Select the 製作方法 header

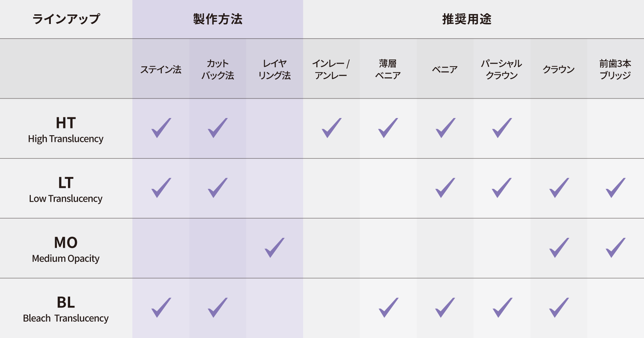pyautogui.click(x=218, y=19)
